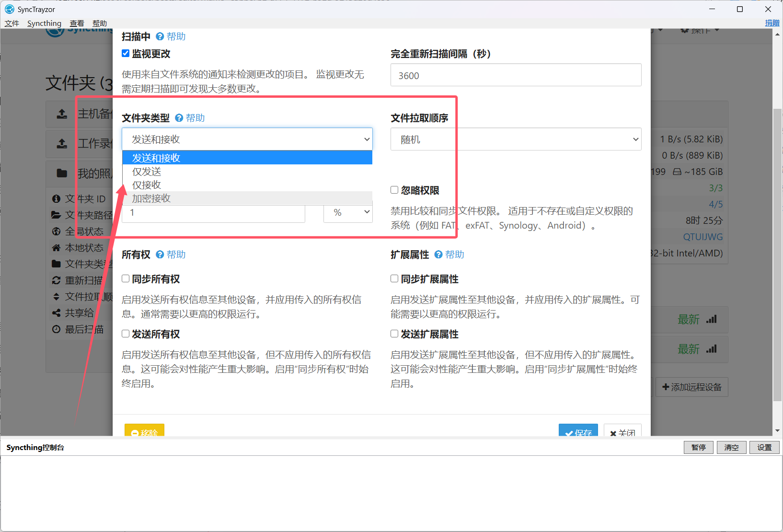Select 仅发送 from the folder type list
The width and height of the screenshot is (783, 532).
(147, 172)
